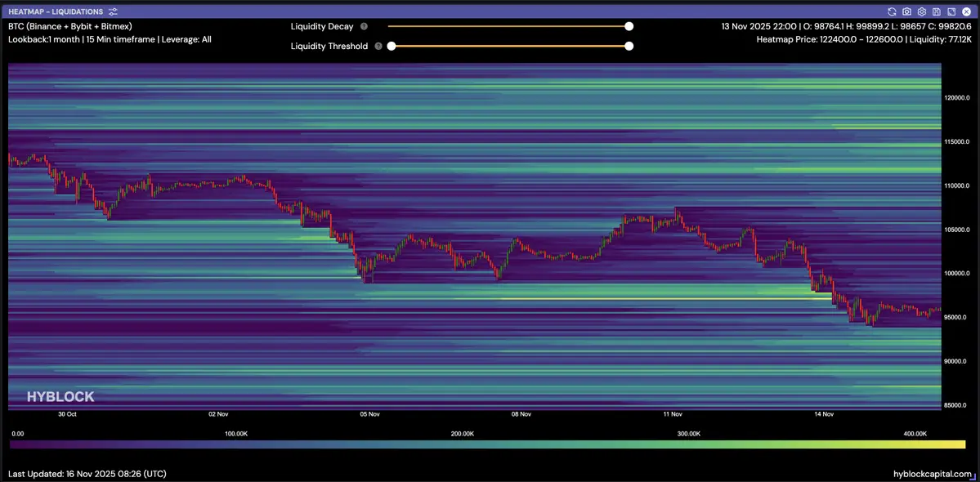Expand the heatmap panel to fullscreen
The height and width of the screenshot is (482, 980).
tap(951, 11)
